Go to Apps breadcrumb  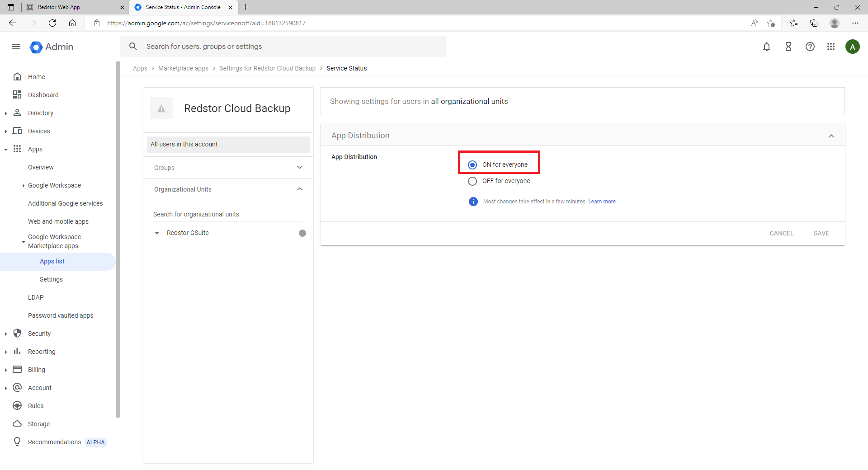point(140,68)
